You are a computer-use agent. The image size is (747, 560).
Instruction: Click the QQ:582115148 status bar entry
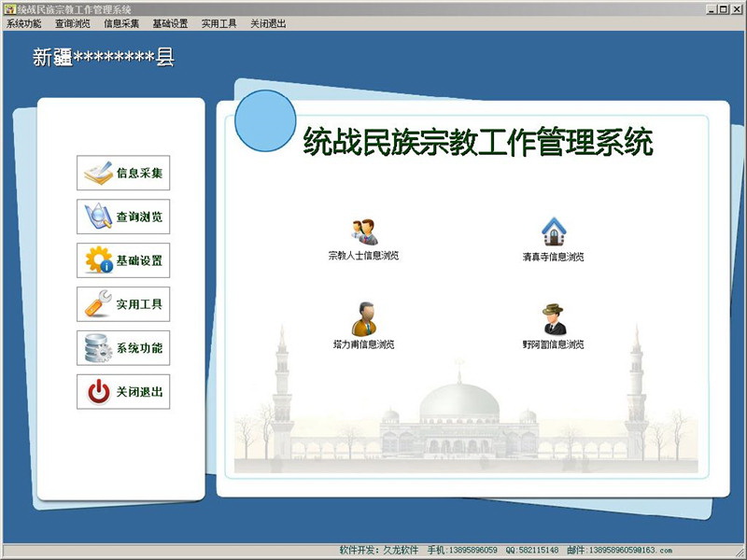pos(531,551)
